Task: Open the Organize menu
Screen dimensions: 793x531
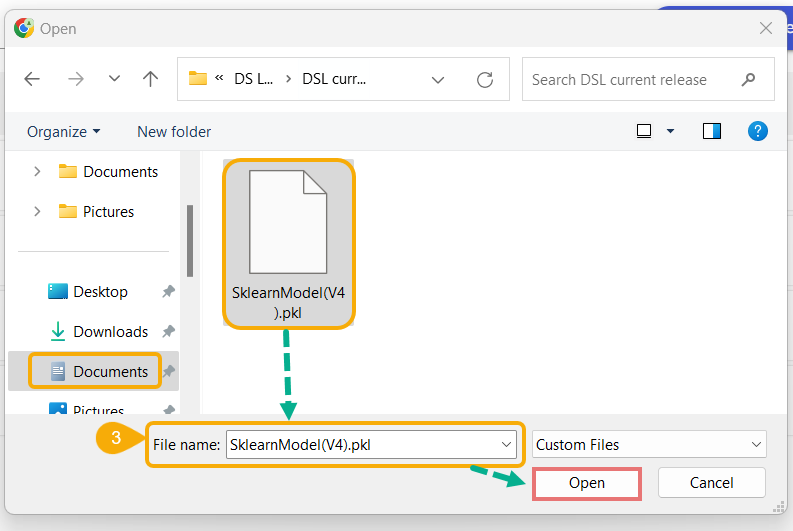Action: [x=63, y=131]
